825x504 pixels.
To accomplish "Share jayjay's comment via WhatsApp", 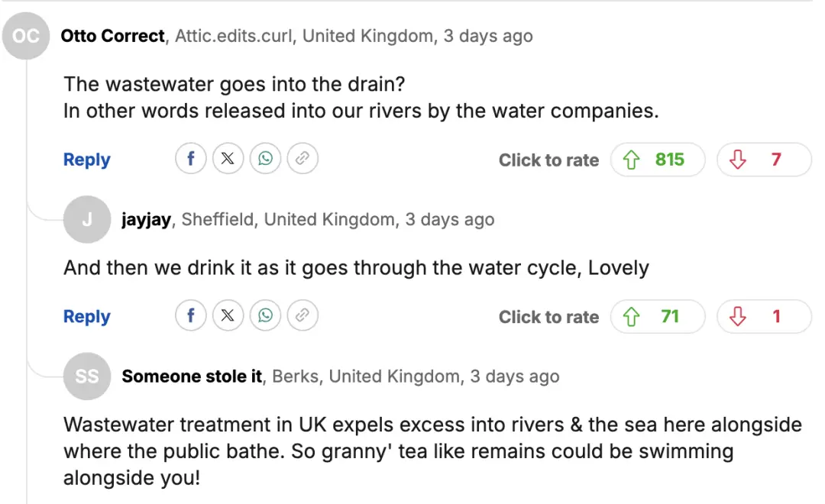I will pos(265,315).
